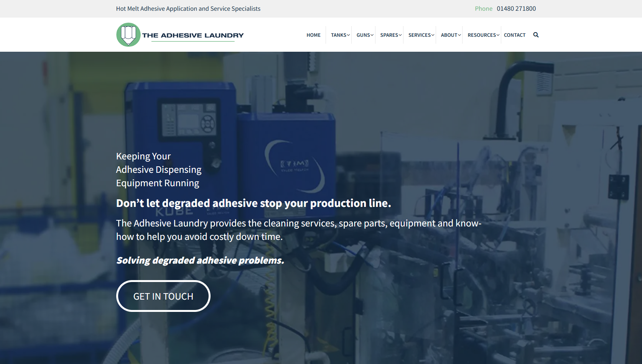
Task: Open the search magnifier icon
Action: [536, 35]
